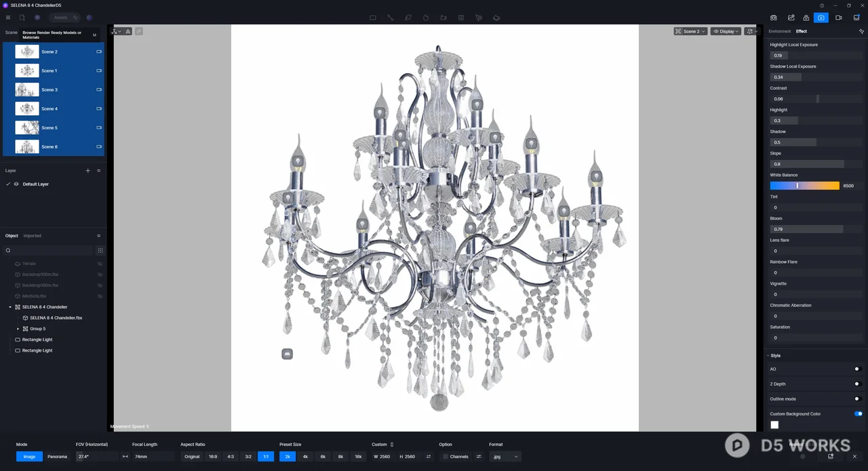Image resolution: width=868 pixels, height=471 pixels.
Task: Choose 4k preset size
Action: [305, 457]
